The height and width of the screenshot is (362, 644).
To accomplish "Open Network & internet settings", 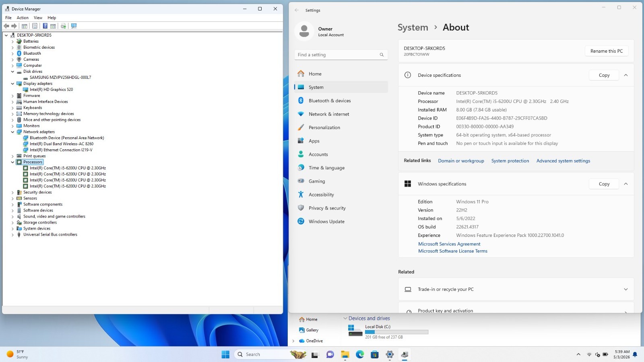I will click(x=341, y=114).
